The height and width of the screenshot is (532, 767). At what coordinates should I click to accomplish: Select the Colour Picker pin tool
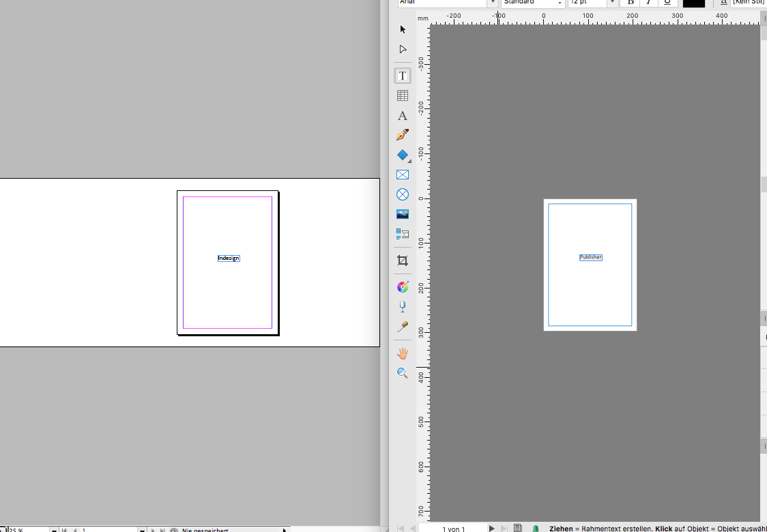point(403,327)
